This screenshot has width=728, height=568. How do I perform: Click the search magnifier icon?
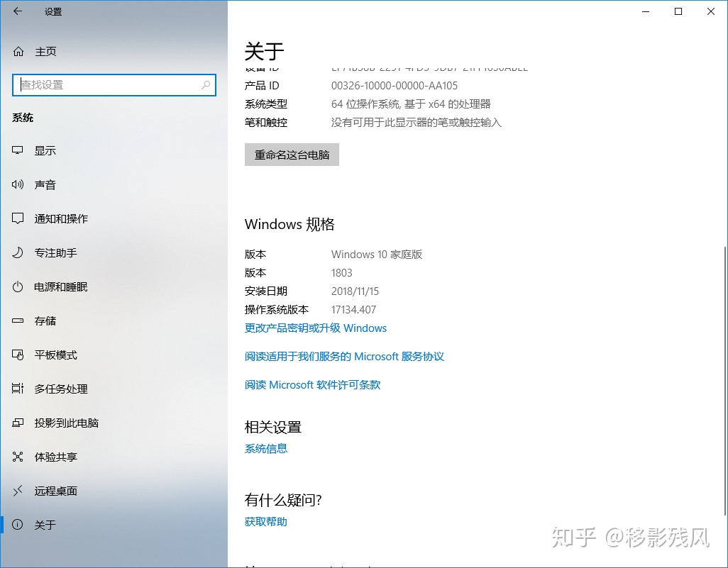[x=206, y=85]
